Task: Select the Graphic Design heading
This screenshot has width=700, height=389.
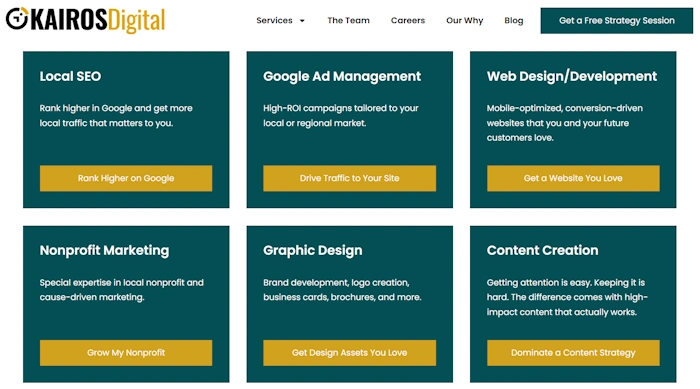Action: (312, 251)
